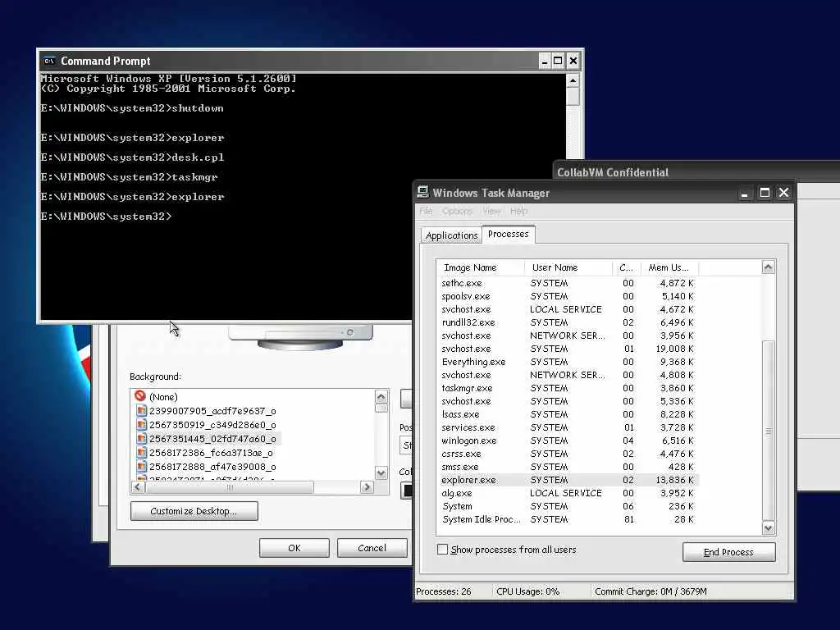
Task: Select the taskmgr.exe process row
Action: 568,388
